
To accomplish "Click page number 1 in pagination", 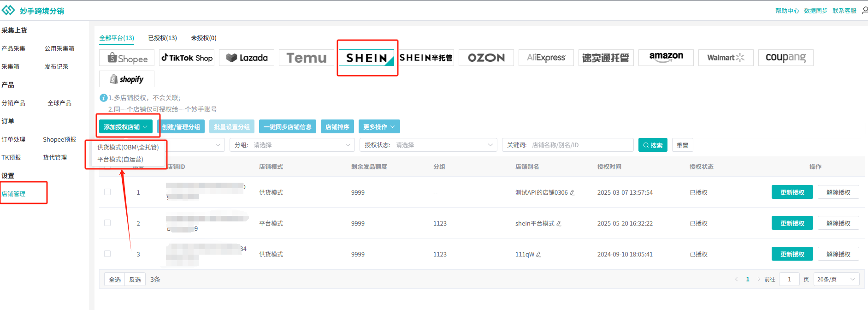I will (x=748, y=280).
